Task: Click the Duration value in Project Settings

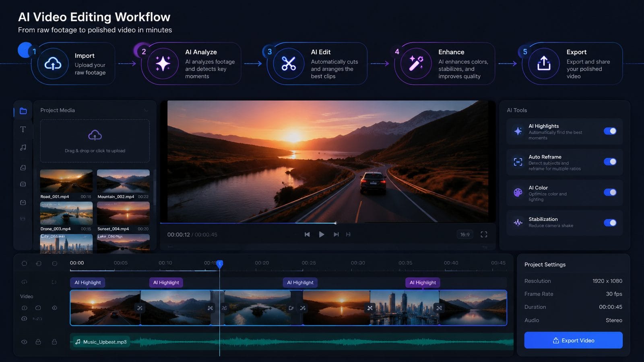Action: (x=610, y=307)
